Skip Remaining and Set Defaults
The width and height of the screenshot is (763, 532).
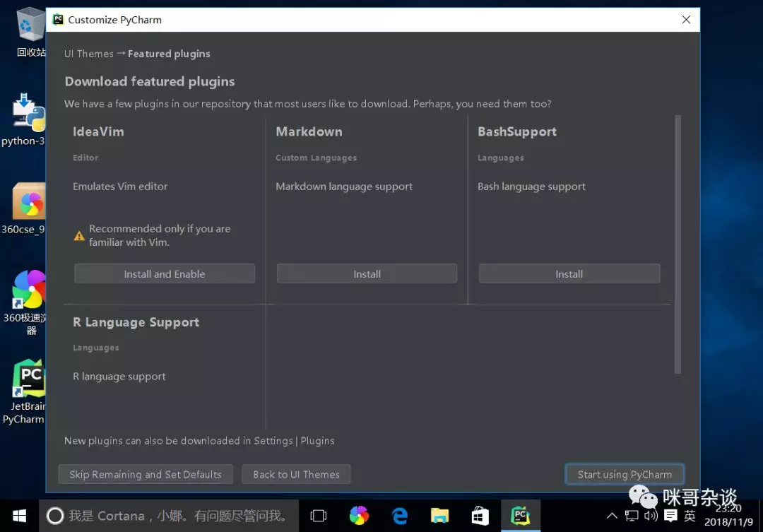(x=146, y=474)
